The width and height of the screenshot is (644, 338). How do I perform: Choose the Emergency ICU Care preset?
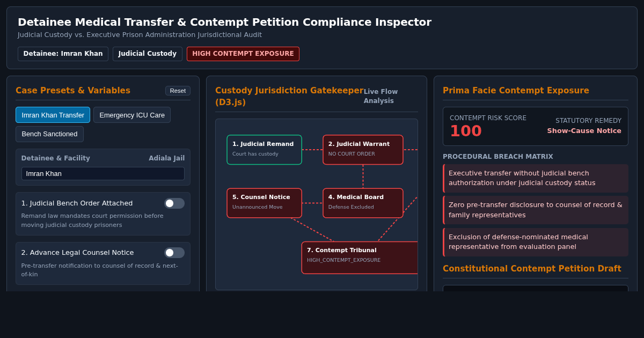point(132,115)
